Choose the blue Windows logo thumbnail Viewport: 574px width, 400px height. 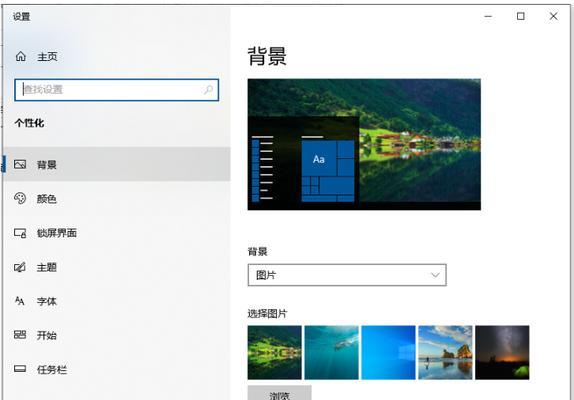pos(388,352)
